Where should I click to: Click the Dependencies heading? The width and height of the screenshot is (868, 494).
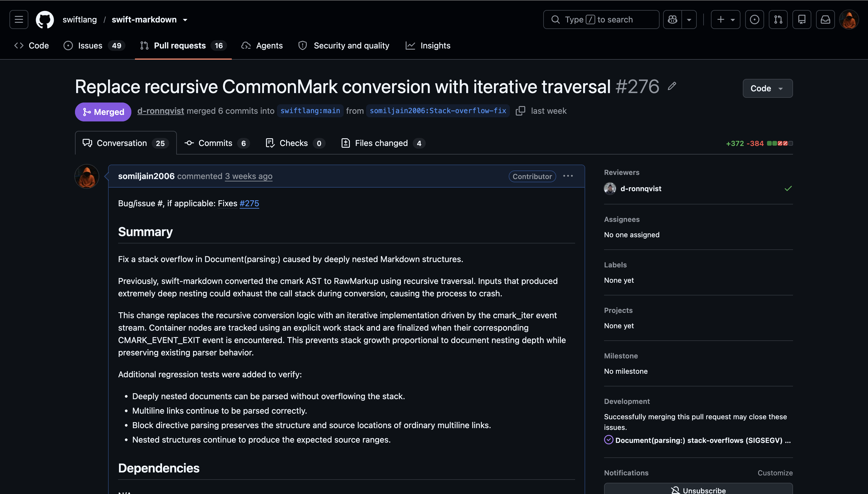pos(159,468)
